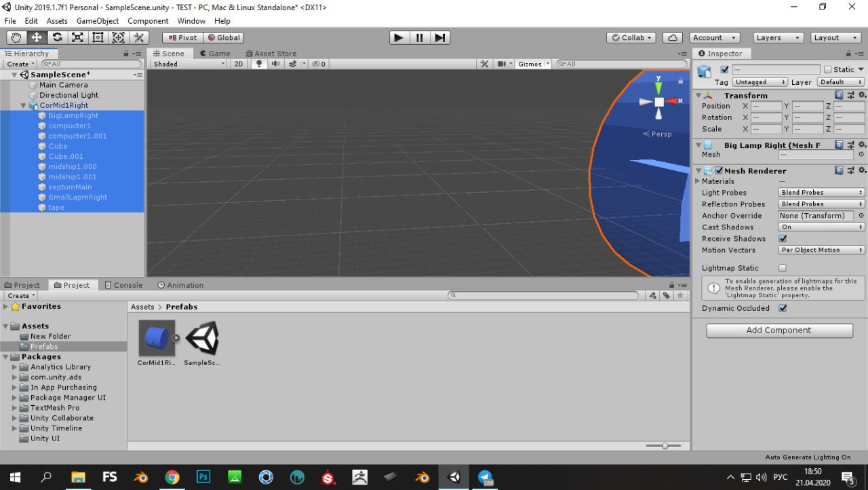
Task: Click the Pause button
Action: (420, 38)
